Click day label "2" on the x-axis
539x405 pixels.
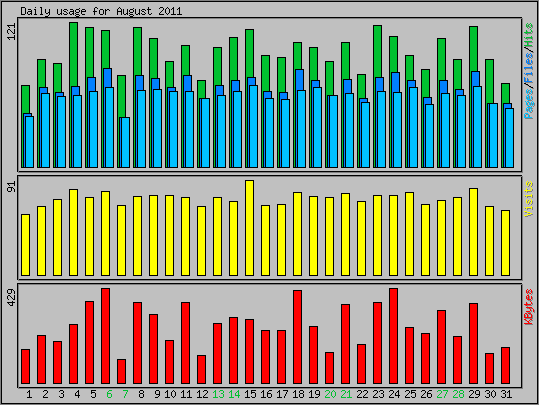point(45,394)
